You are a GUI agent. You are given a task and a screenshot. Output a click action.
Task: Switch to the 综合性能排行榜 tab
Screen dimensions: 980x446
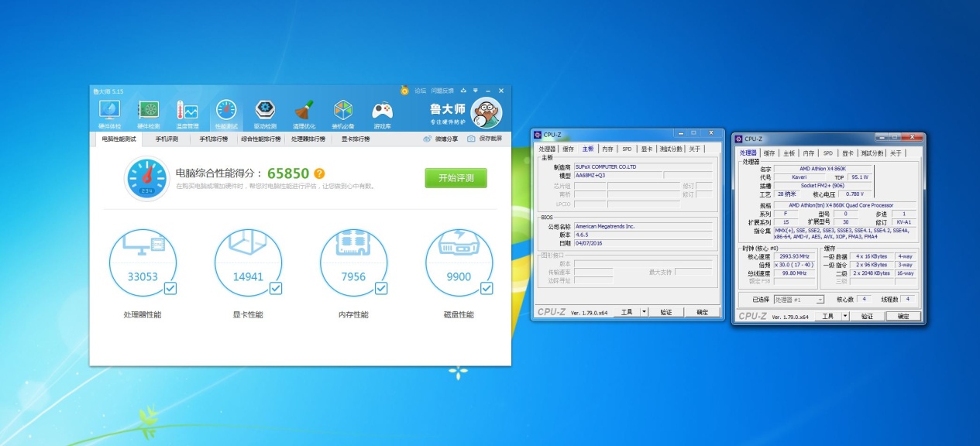pos(261,139)
